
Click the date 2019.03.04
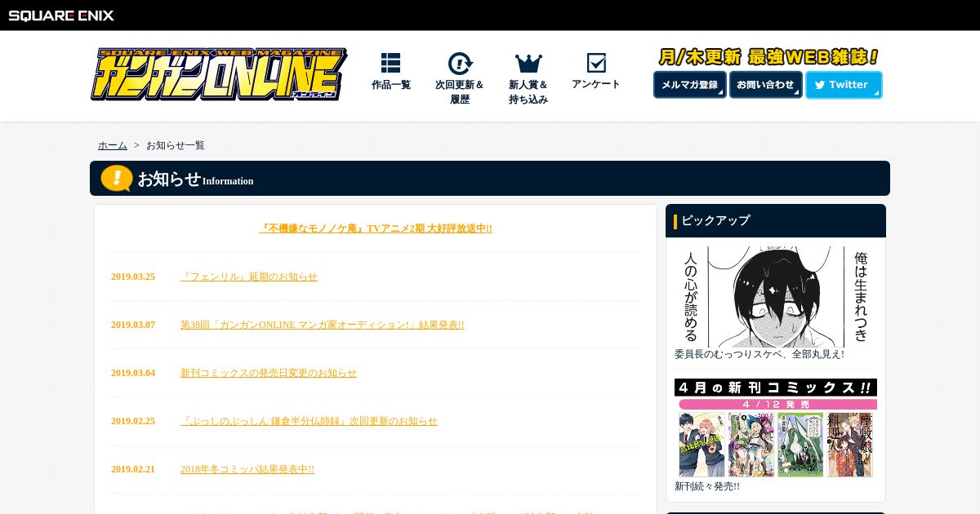pyautogui.click(x=133, y=373)
